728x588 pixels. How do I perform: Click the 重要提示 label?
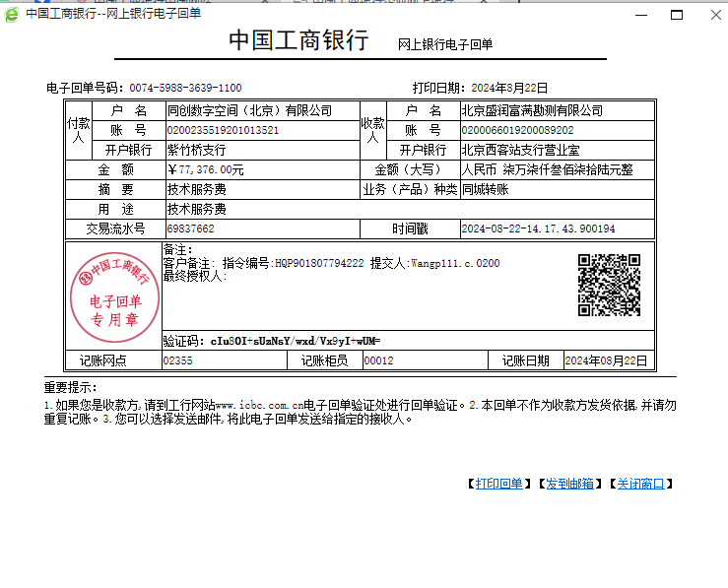coord(71,387)
